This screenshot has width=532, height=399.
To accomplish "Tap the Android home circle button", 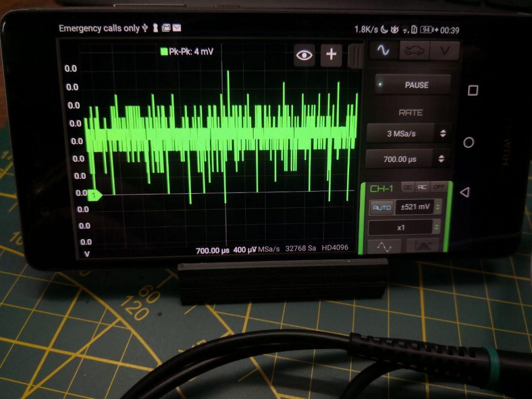I will (469, 142).
